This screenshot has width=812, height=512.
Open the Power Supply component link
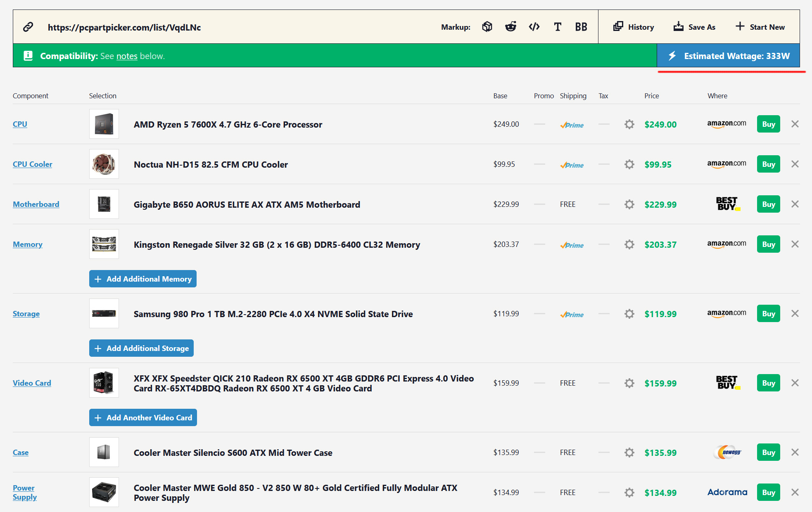pyautogui.click(x=24, y=493)
